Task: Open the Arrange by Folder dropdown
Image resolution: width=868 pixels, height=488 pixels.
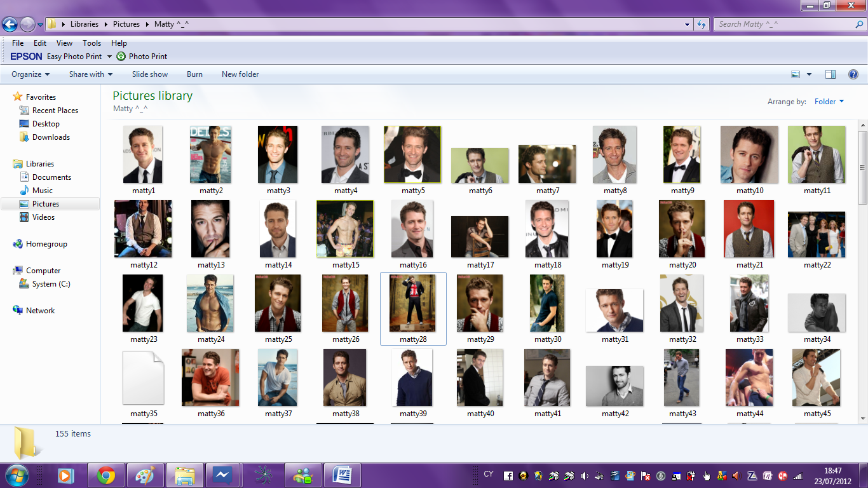Action: (x=829, y=102)
